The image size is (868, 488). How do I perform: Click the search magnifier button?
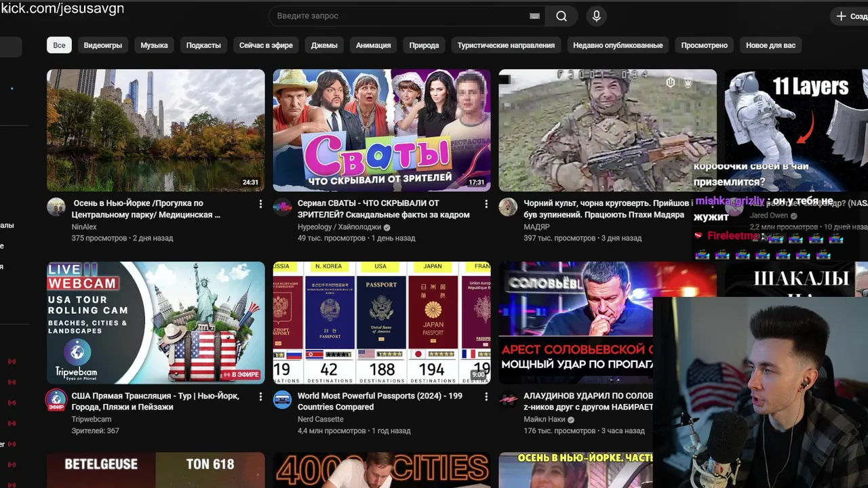click(561, 16)
